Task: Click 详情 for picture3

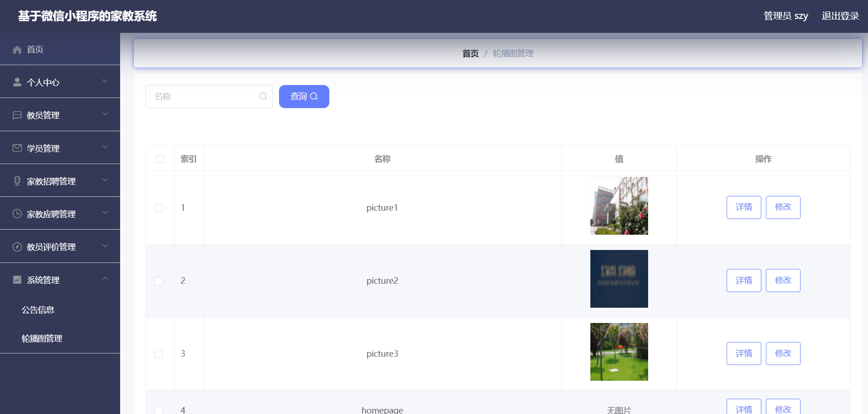Action: point(744,353)
